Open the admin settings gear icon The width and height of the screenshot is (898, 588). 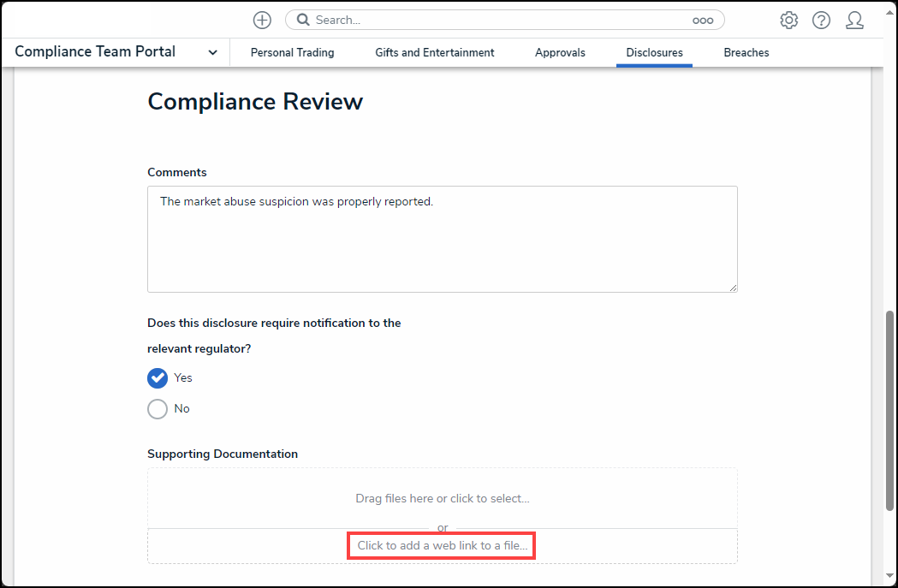click(x=788, y=20)
